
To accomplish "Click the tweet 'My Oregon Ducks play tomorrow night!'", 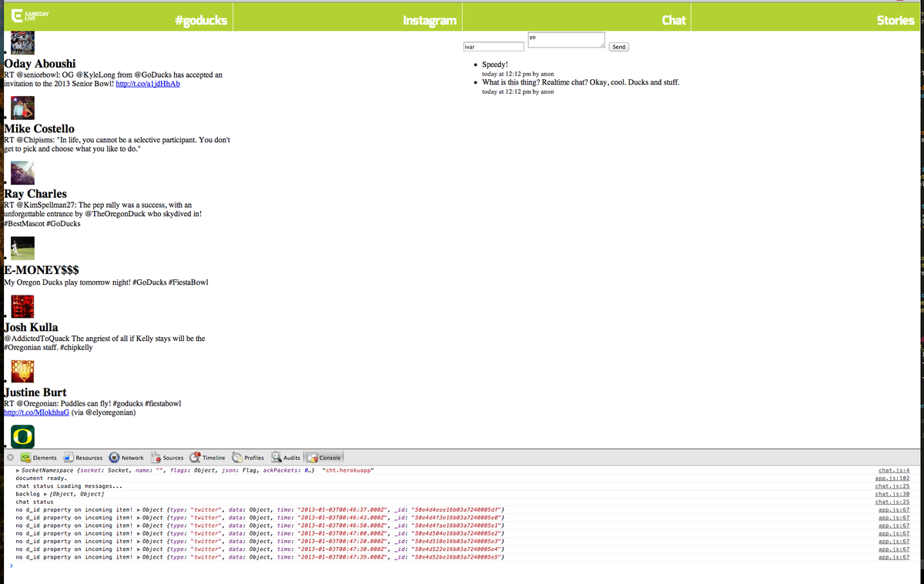I will click(106, 282).
